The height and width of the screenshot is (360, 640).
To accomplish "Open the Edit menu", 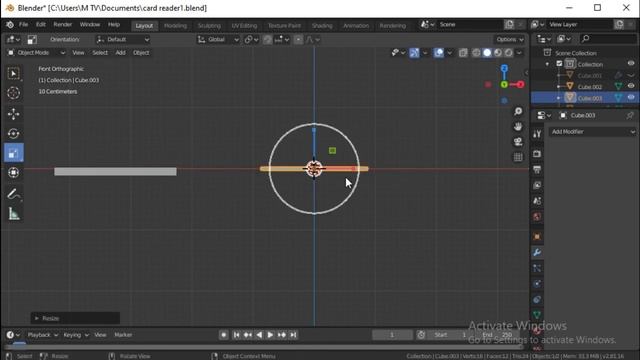I will point(41,25).
